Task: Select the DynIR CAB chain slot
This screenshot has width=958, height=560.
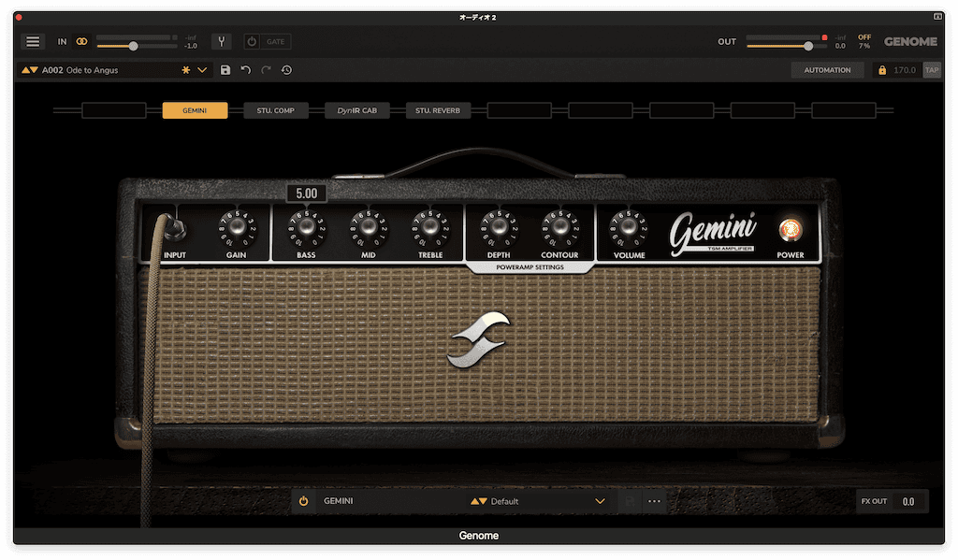Action: (x=356, y=110)
